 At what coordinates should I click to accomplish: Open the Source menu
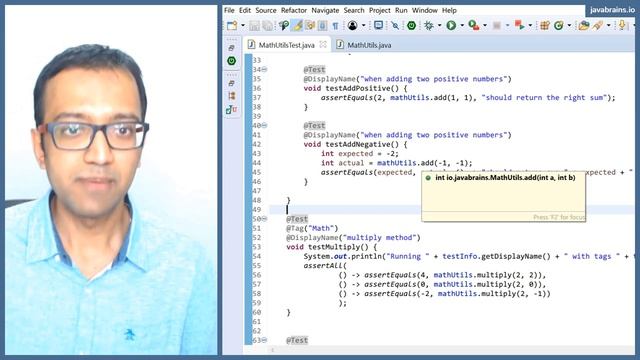266,10
